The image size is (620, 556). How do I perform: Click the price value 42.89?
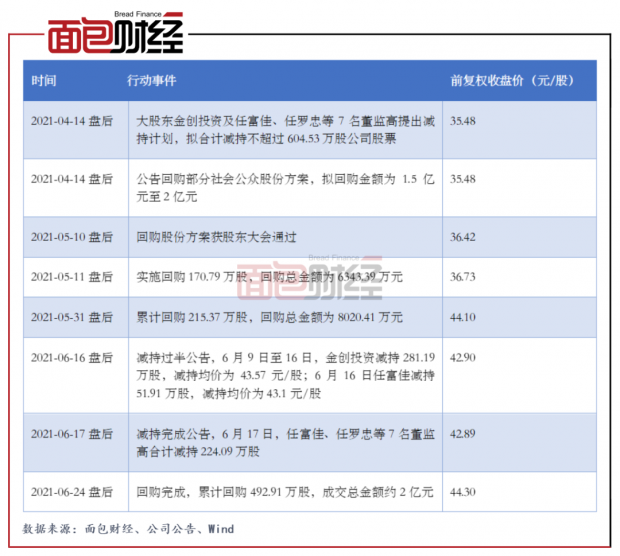pos(463,434)
